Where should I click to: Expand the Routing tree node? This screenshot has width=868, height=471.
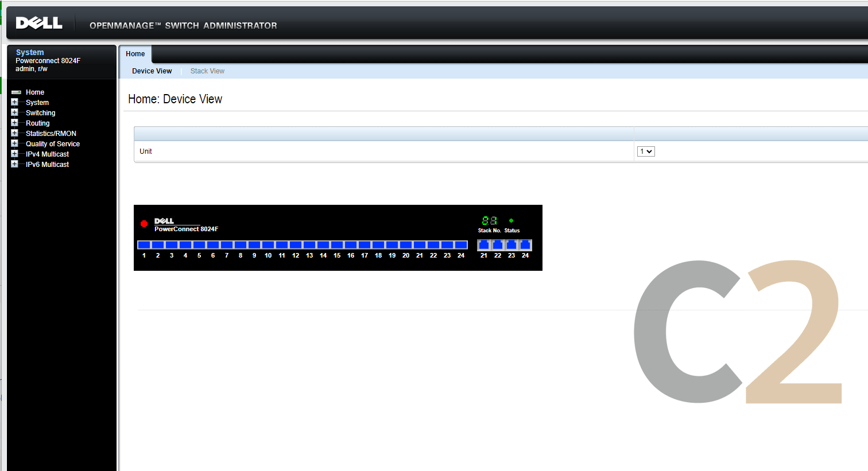coord(14,123)
